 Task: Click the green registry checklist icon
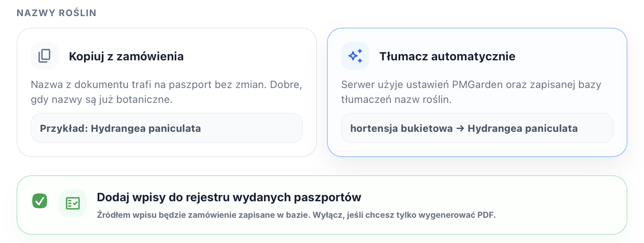click(x=73, y=203)
